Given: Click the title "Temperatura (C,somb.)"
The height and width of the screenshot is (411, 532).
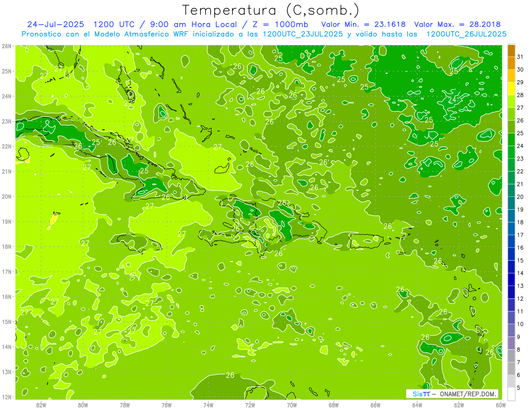Looking at the screenshot, I should [271, 10].
